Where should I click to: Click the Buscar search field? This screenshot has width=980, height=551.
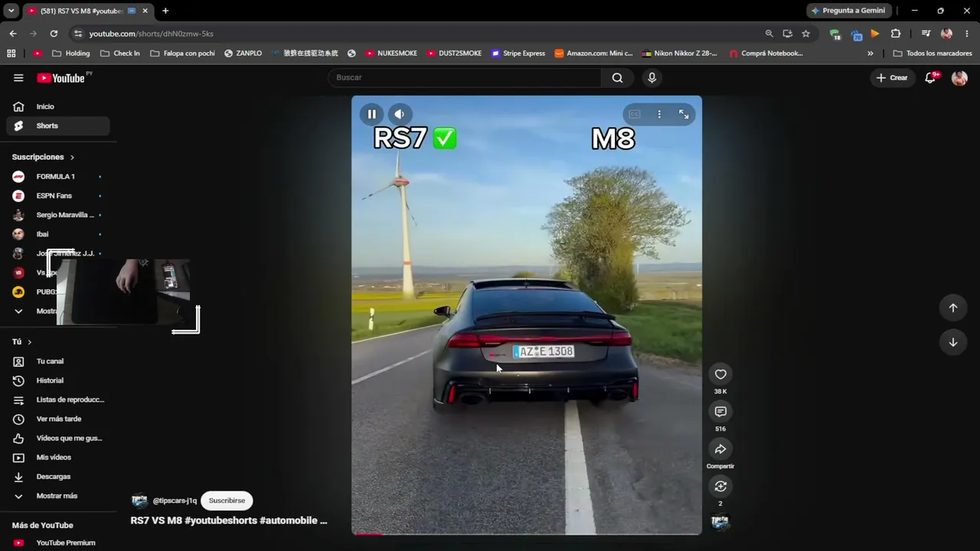[x=464, y=77]
